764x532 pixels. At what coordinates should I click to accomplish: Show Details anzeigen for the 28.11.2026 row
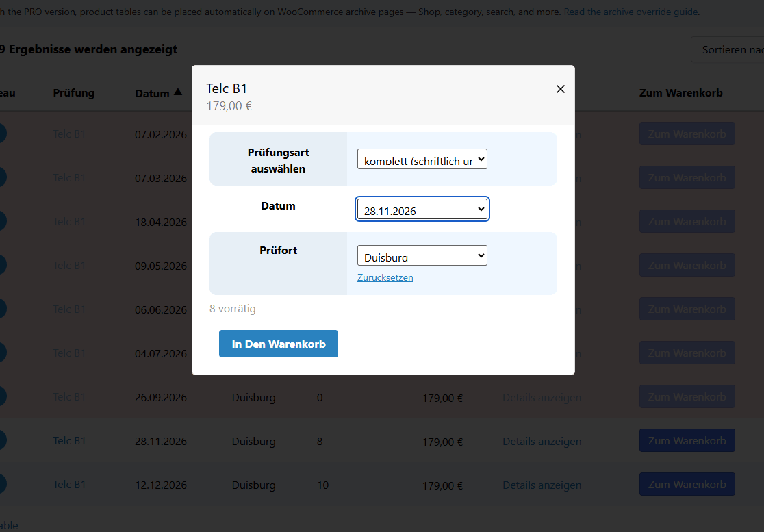[542, 442]
